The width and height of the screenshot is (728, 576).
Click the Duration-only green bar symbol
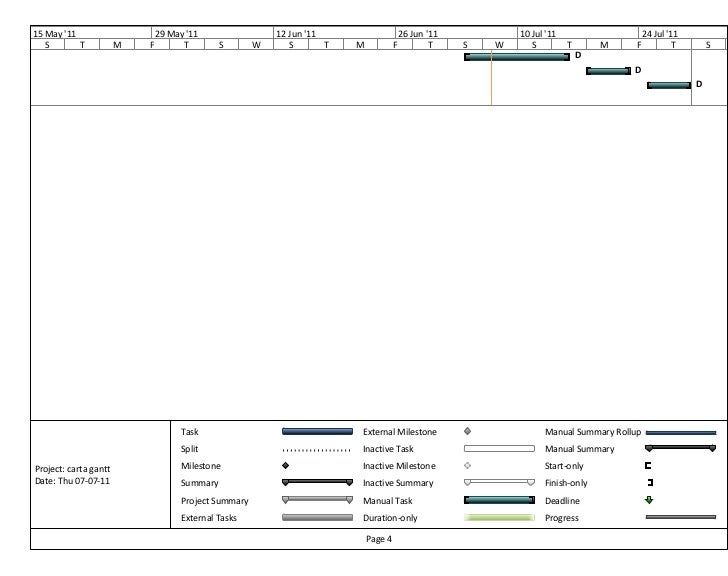[499, 518]
